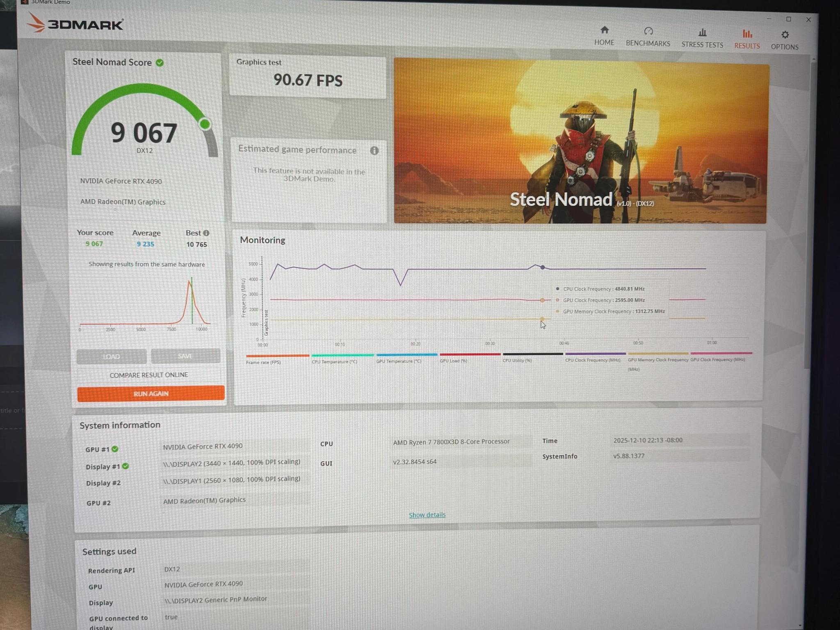
Task: Click the Rendering API DX12 value
Action: point(172,569)
